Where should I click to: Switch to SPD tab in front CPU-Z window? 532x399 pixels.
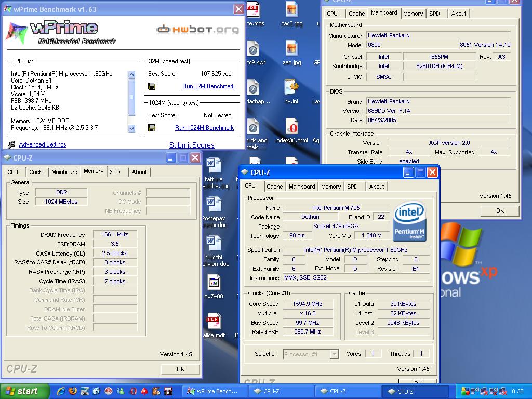coord(352,187)
